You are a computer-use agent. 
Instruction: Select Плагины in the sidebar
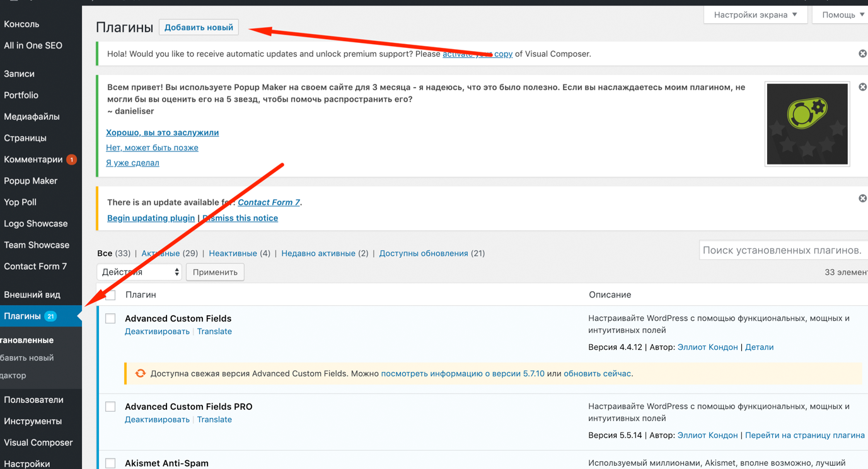tap(40, 316)
